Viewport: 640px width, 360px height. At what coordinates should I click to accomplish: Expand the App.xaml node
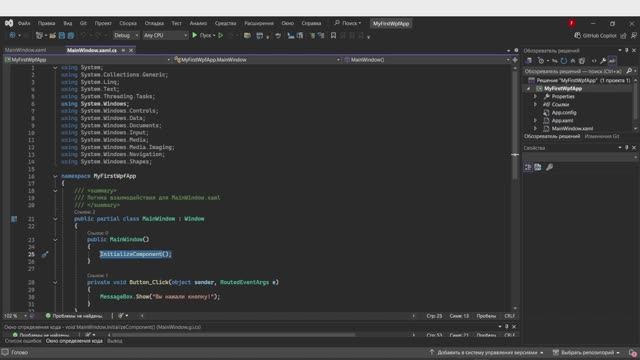[x=536, y=120]
